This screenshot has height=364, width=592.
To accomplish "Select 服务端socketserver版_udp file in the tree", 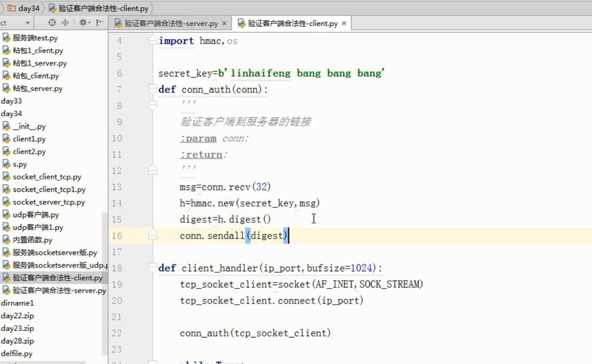I will (x=55, y=265).
